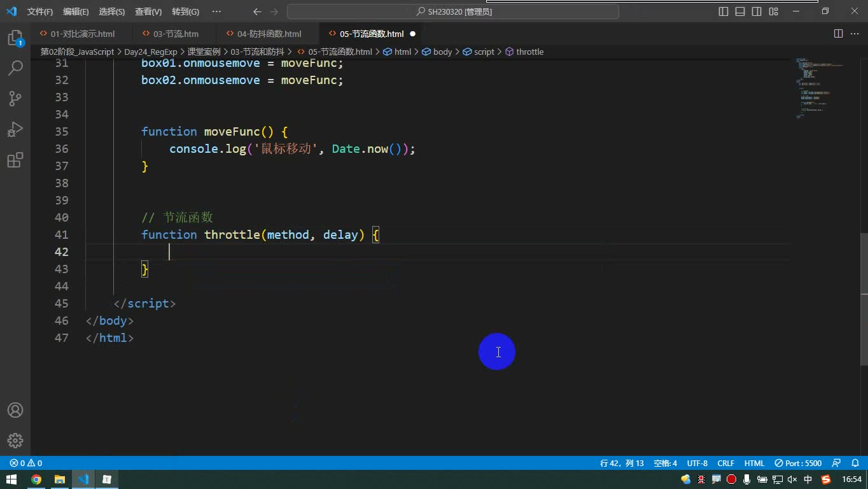
Task: Click the VS Code logo in title bar
Action: click(x=11, y=11)
